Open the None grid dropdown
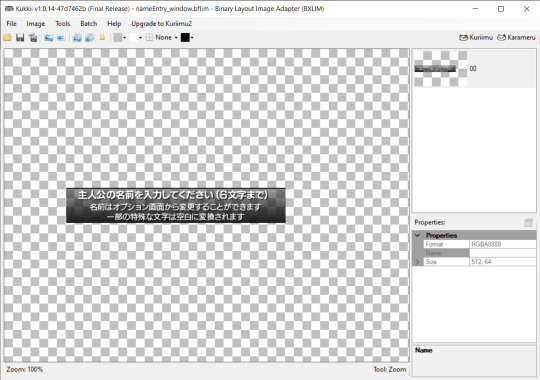 (162, 38)
